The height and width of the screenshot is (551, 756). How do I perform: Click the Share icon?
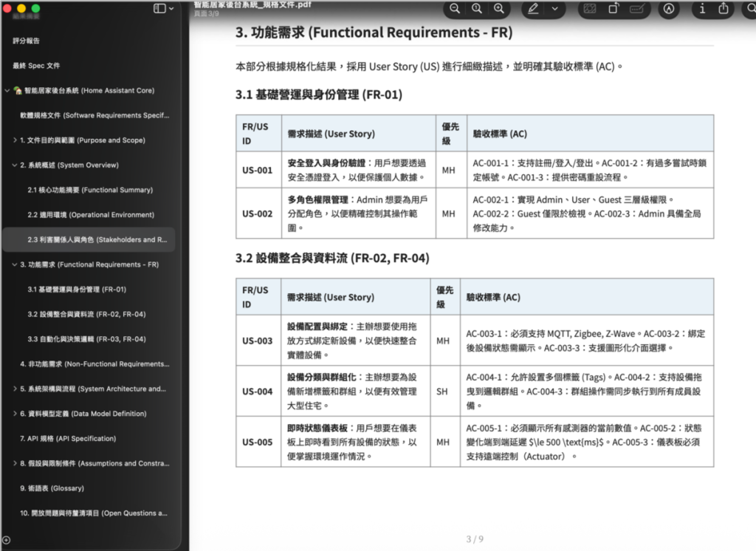point(724,8)
